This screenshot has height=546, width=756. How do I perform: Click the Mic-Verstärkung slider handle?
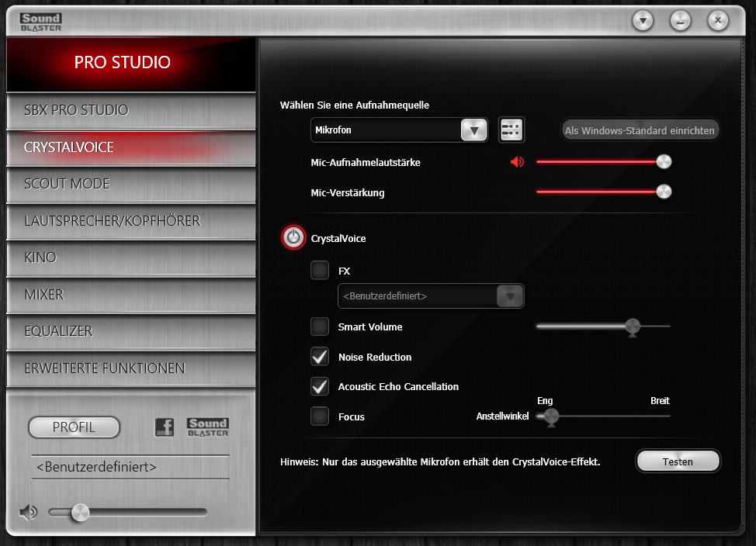664,192
